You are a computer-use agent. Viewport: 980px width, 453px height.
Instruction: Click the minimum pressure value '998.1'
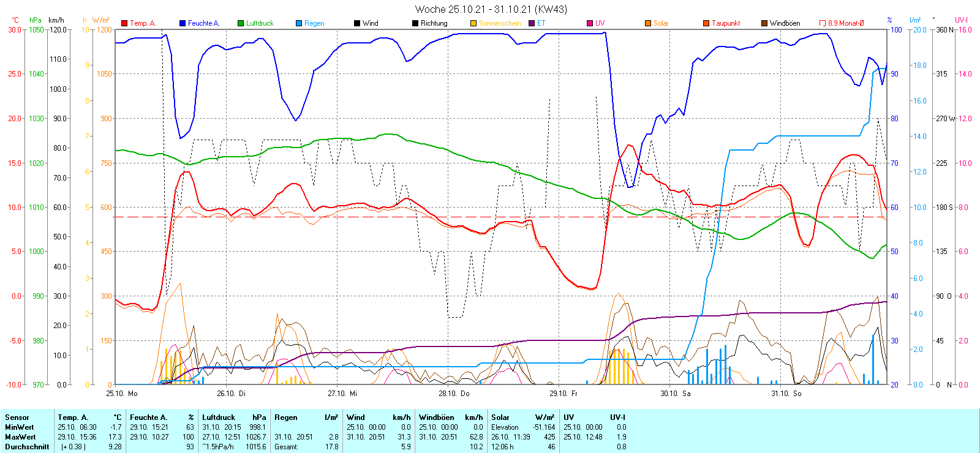point(258,427)
